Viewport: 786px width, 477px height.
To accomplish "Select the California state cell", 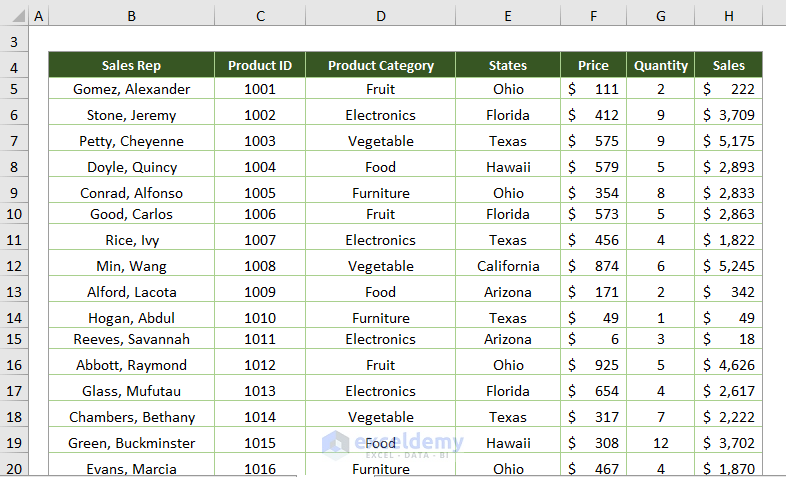I will [508, 266].
